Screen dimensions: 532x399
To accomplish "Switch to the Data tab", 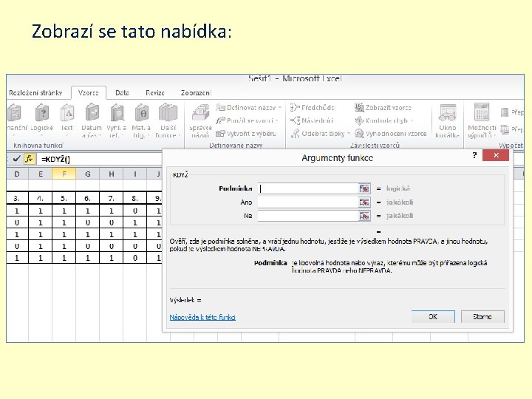I will click(x=122, y=92).
